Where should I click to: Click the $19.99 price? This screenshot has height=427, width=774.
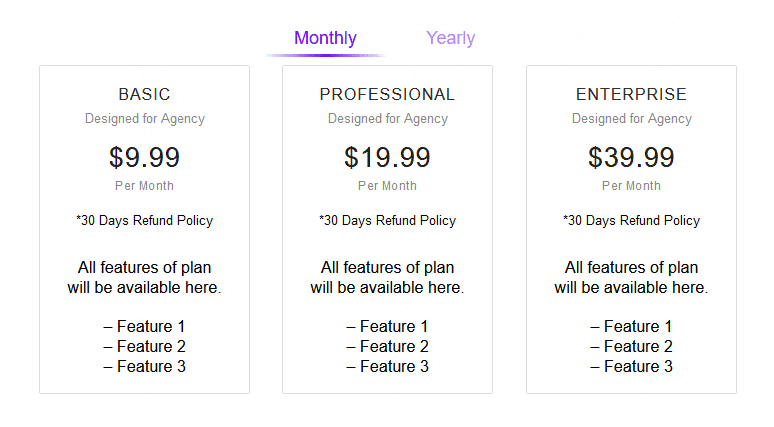[387, 157]
